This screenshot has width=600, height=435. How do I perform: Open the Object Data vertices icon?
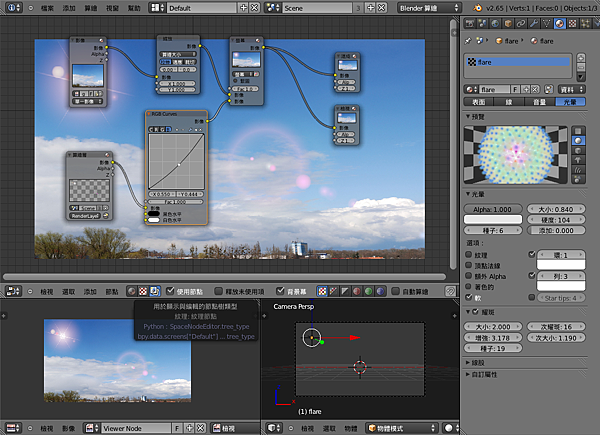point(546,24)
